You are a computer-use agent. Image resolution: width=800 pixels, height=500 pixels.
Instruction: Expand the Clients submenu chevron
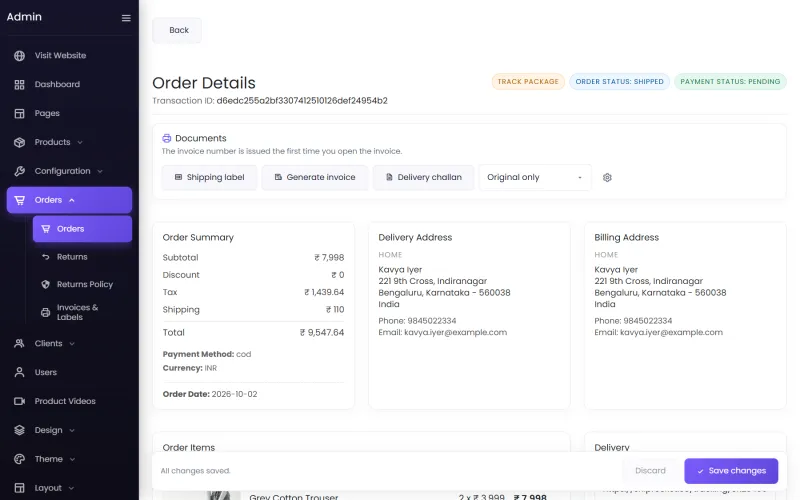pyautogui.click(x=72, y=344)
